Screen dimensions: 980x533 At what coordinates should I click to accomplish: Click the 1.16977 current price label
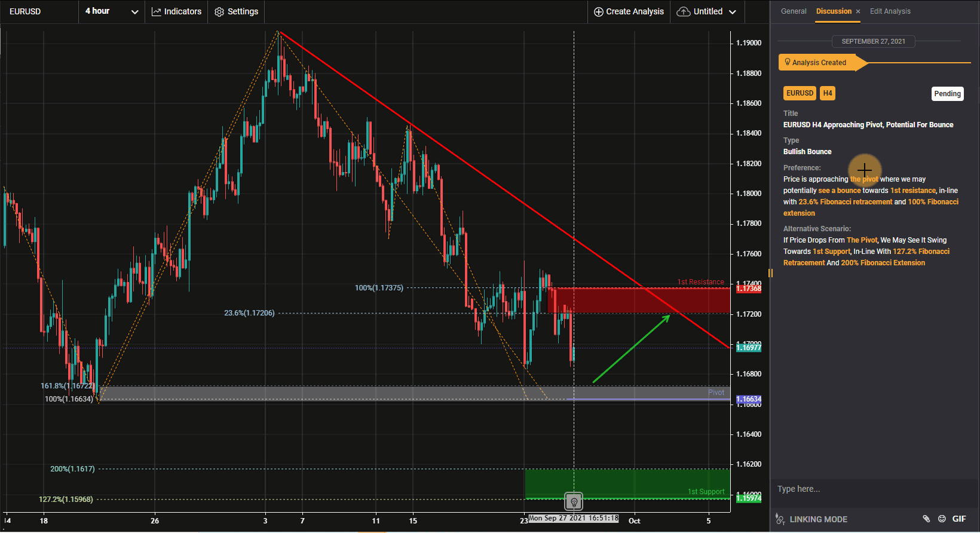click(748, 348)
